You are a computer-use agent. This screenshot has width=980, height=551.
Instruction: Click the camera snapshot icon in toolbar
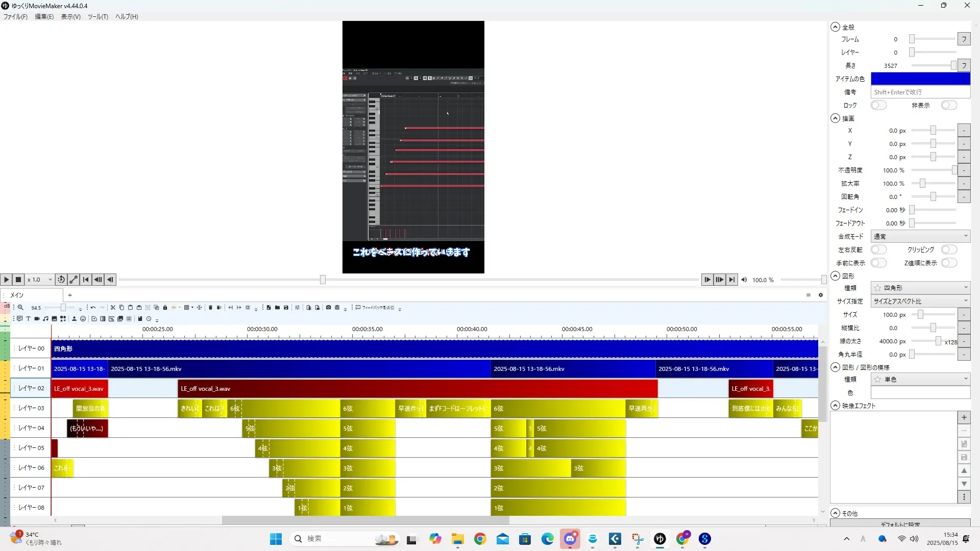(x=328, y=308)
